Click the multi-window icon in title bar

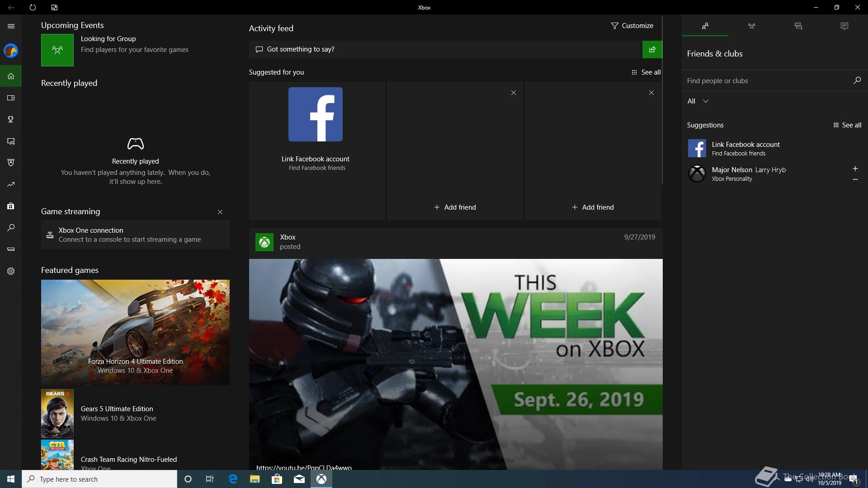pos(54,7)
